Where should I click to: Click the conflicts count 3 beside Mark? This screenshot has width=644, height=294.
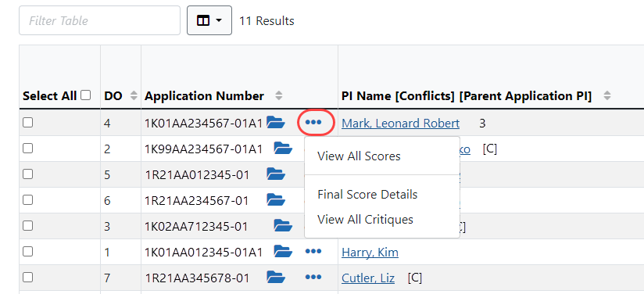482,123
